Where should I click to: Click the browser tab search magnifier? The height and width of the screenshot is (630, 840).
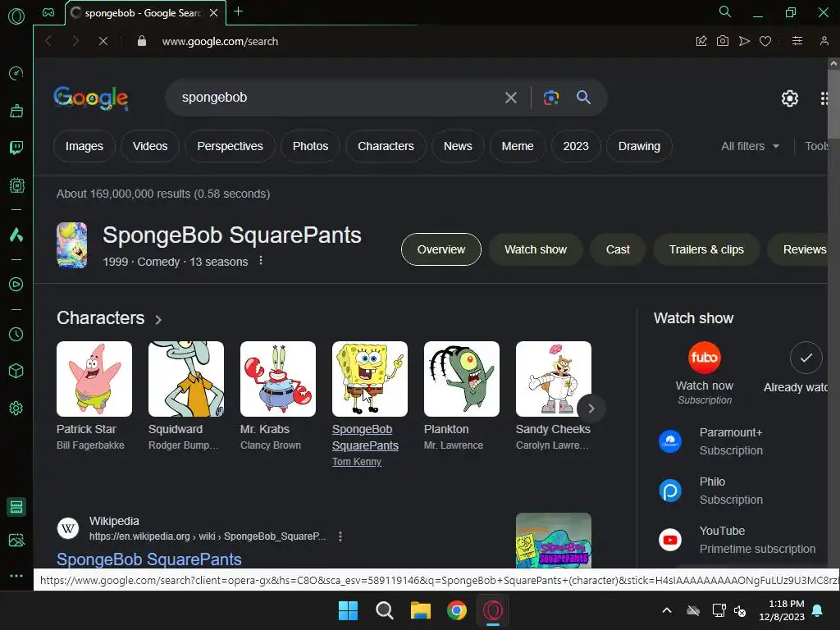[725, 11]
